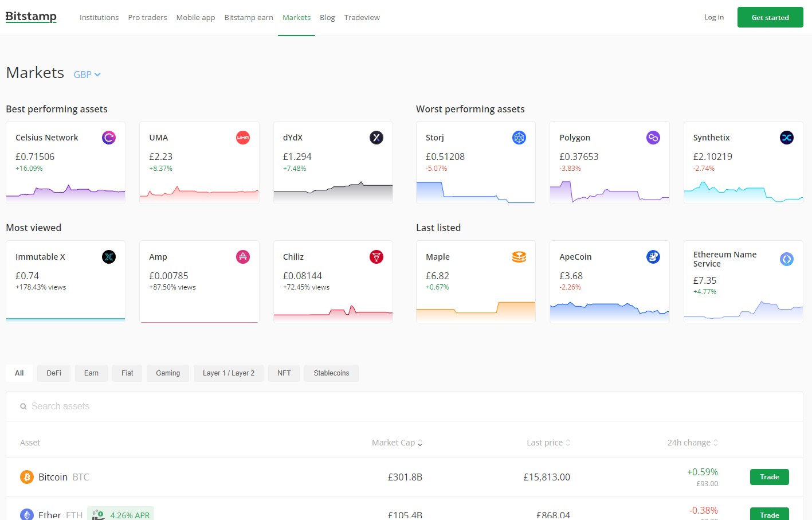Click Bitcoin price £15,813.00
The image size is (812, 520).
[x=547, y=477]
